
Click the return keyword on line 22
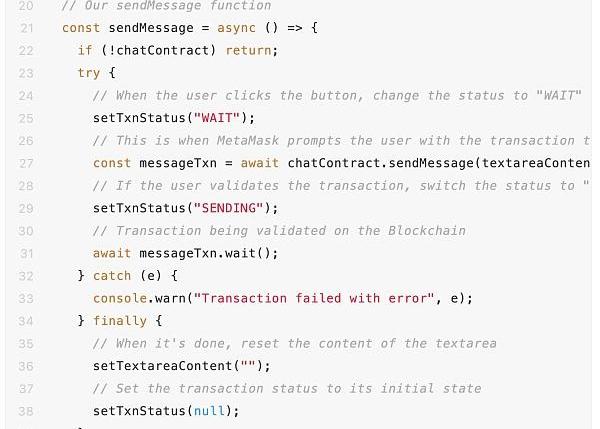248,51
